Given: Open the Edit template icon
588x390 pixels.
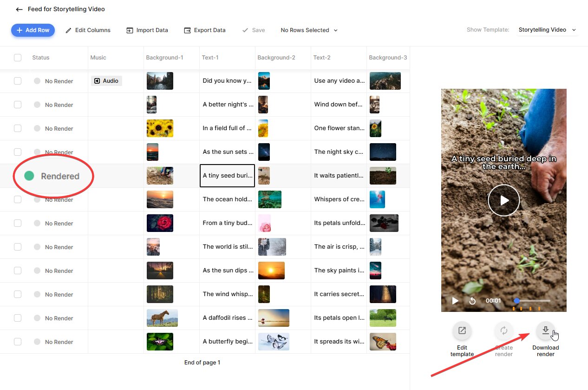Looking at the screenshot, I should click(x=462, y=331).
